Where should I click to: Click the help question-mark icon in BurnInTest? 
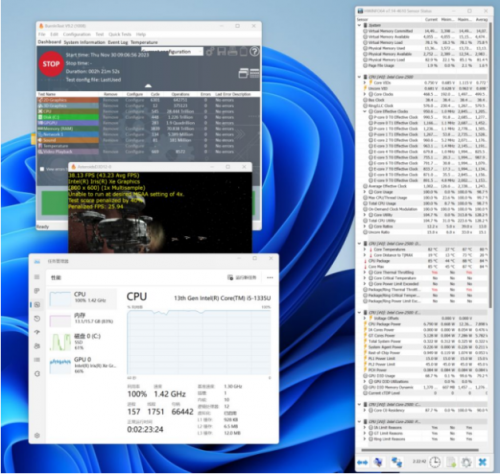pos(254,51)
